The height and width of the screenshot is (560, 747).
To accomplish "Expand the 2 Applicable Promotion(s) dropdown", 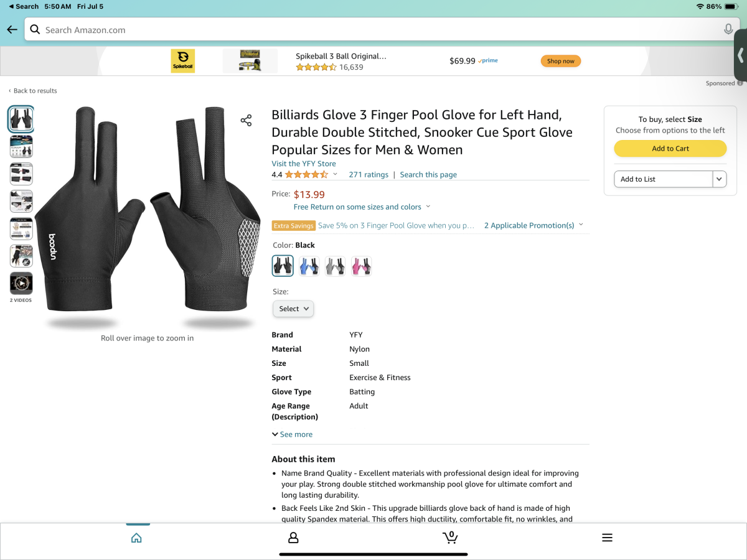I will pyautogui.click(x=533, y=225).
